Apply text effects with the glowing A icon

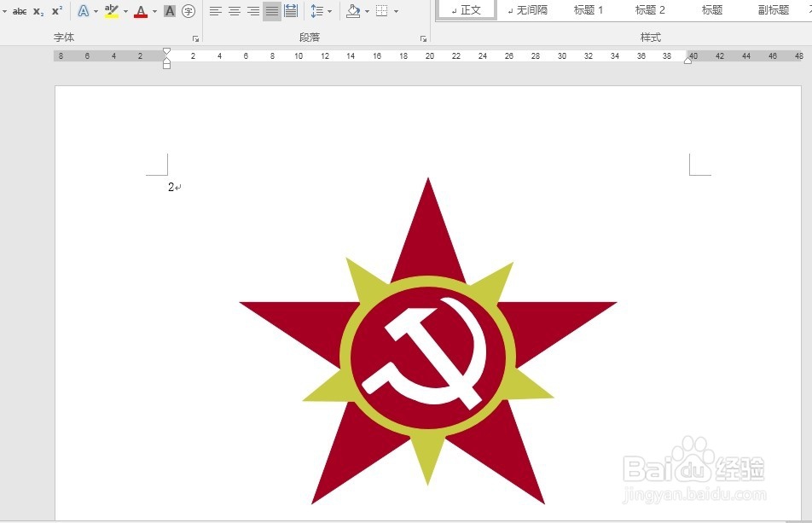[84, 11]
